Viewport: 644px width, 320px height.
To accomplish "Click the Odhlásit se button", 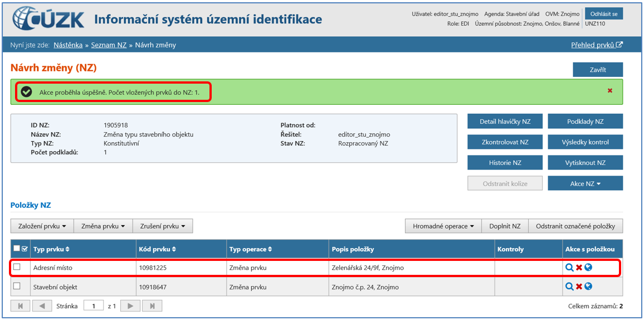I will pos(603,14).
